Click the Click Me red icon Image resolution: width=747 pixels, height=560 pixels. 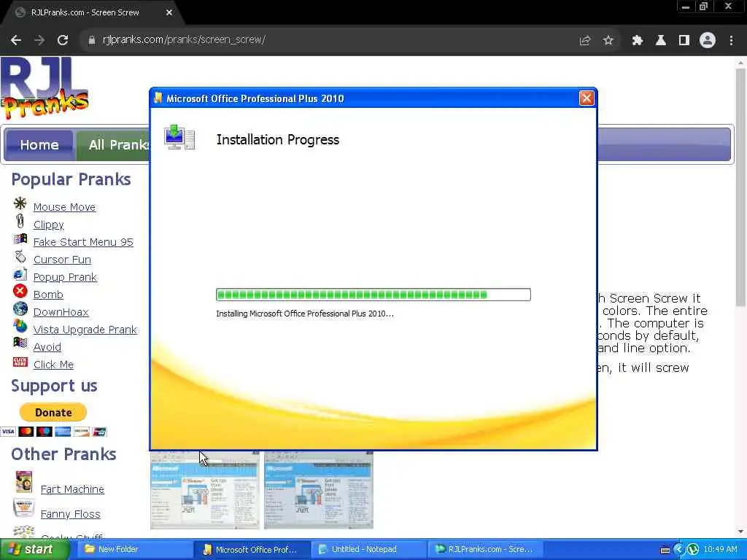[20, 362]
